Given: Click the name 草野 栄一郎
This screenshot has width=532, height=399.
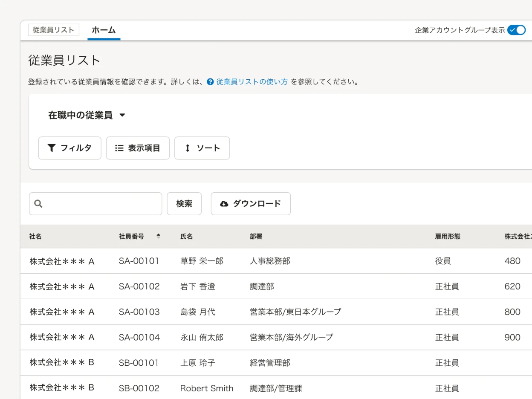Looking at the screenshot, I should click(x=202, y=261).
